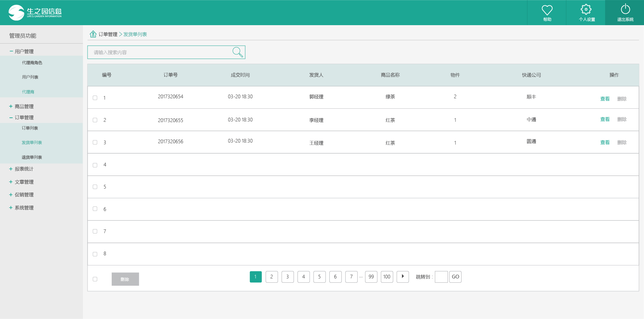Go to next page arrow
The height and width of the screenshot is (319, 644).
coord(402,277)
